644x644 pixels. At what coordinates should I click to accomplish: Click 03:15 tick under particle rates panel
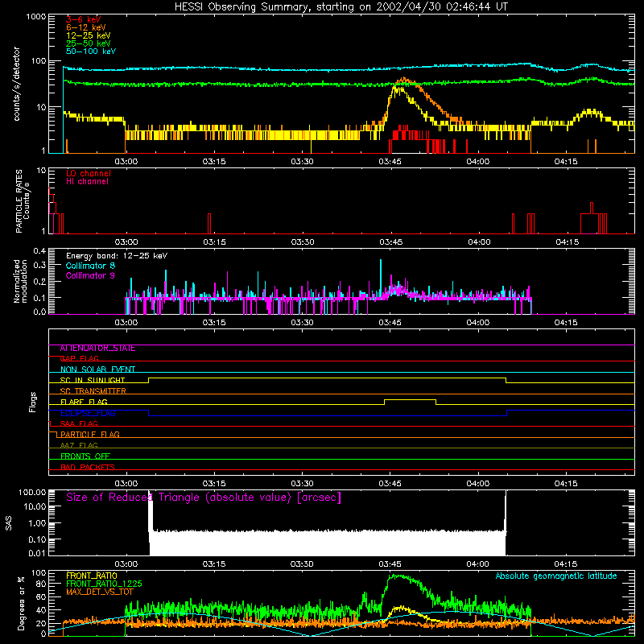[x=214, y=242]
